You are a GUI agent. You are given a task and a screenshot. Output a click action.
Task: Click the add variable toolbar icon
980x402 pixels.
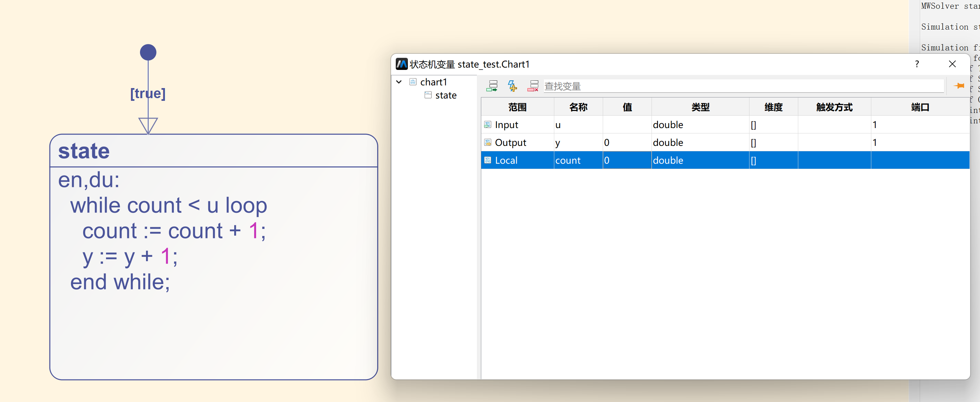tap(492, 86)
